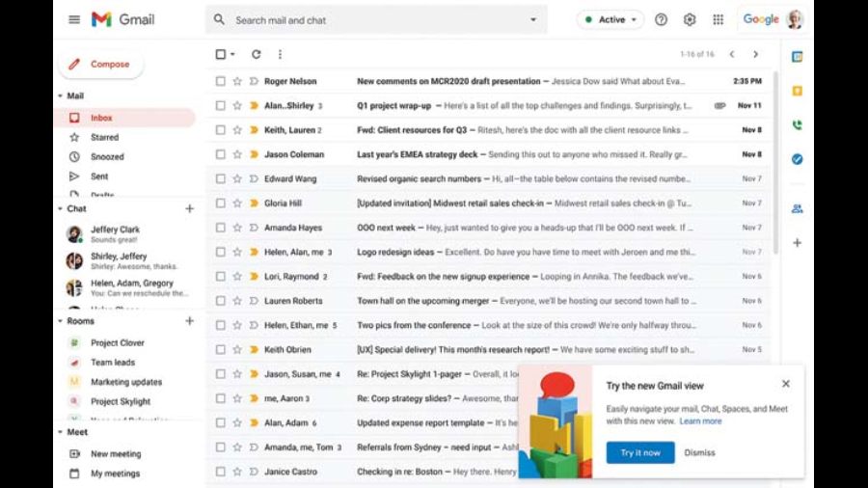This screenshot has height=488, width=868.
Task: Click the message list vertical scrollbar
Action: point(775,163)
